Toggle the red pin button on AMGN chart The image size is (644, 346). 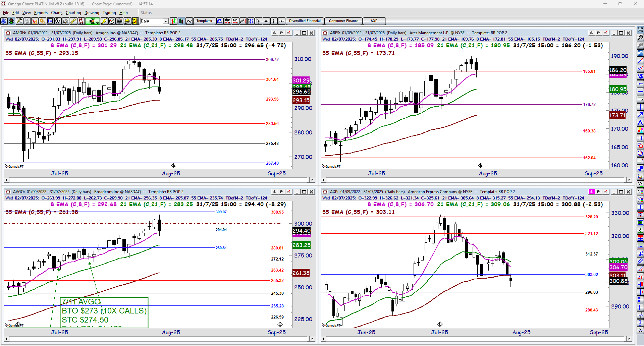288,33
